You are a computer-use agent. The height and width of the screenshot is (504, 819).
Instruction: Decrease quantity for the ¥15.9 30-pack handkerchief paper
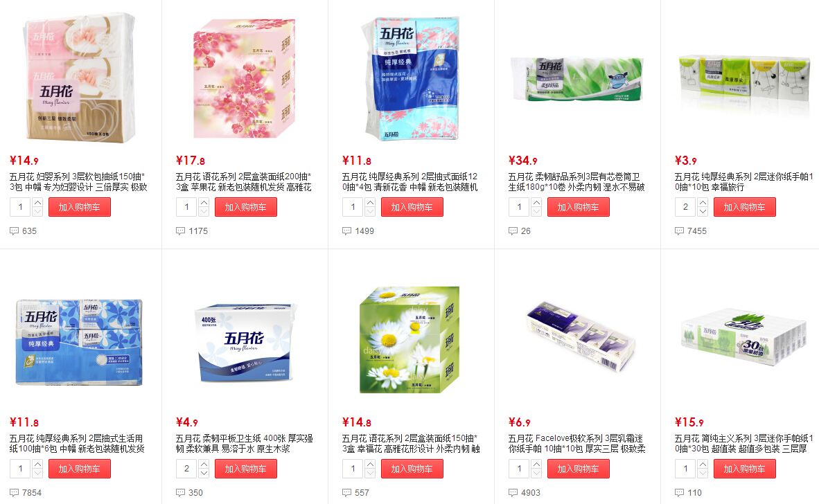[703, 474]
